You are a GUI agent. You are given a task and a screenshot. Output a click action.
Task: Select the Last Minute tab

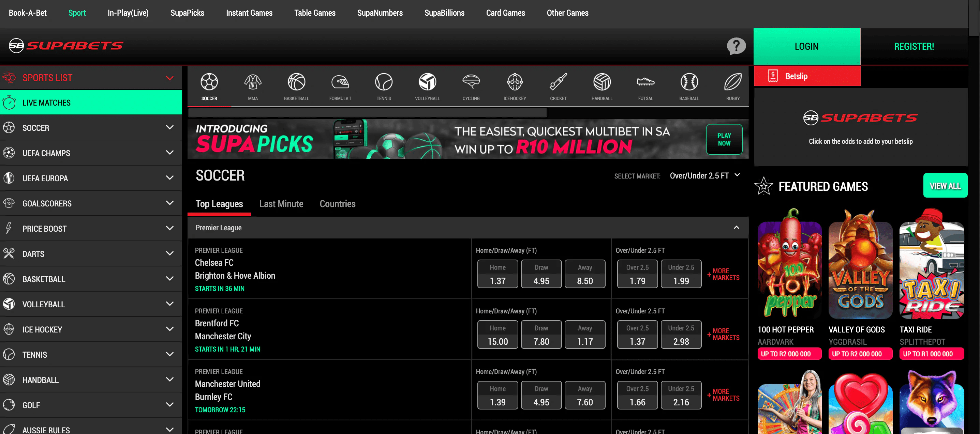[x=281, y=204]
